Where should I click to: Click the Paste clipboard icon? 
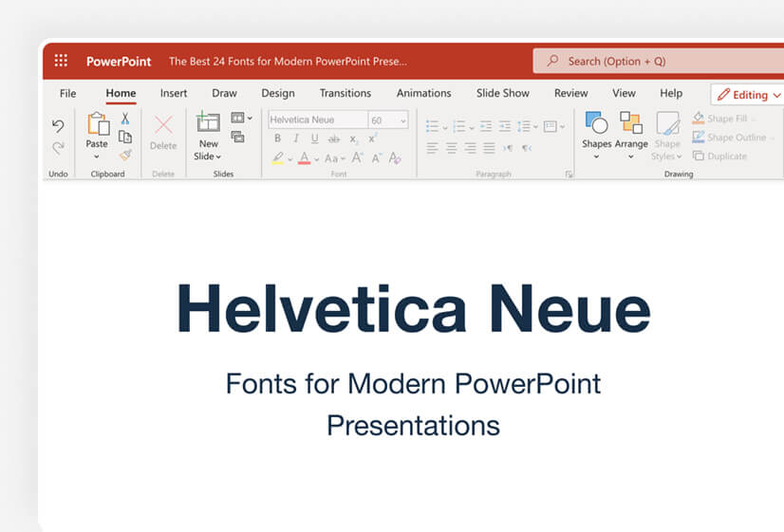click(98, 123)
